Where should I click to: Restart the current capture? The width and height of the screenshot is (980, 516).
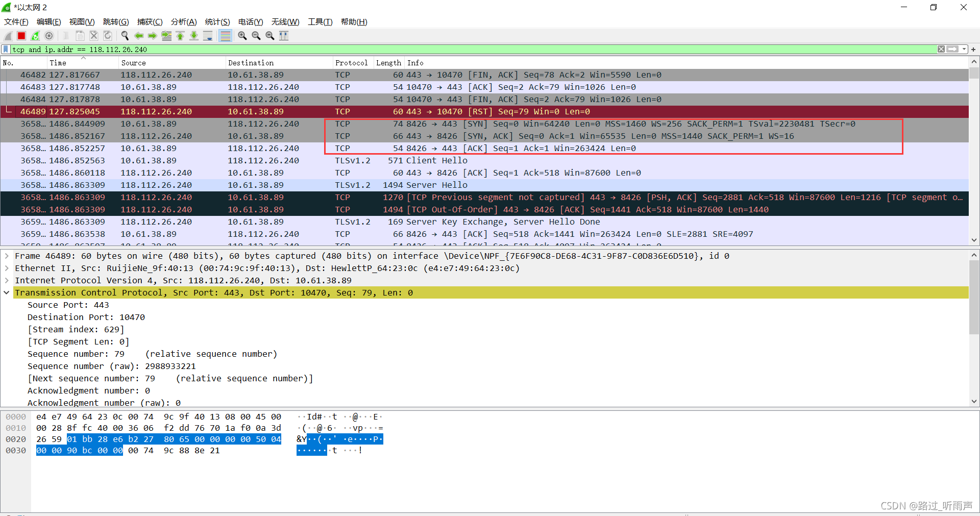(x=35, y=36)
